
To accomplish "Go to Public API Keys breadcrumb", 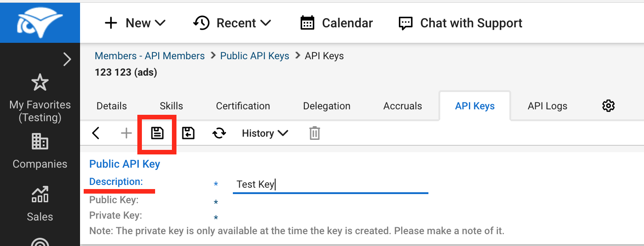I will tap(255, 56).
